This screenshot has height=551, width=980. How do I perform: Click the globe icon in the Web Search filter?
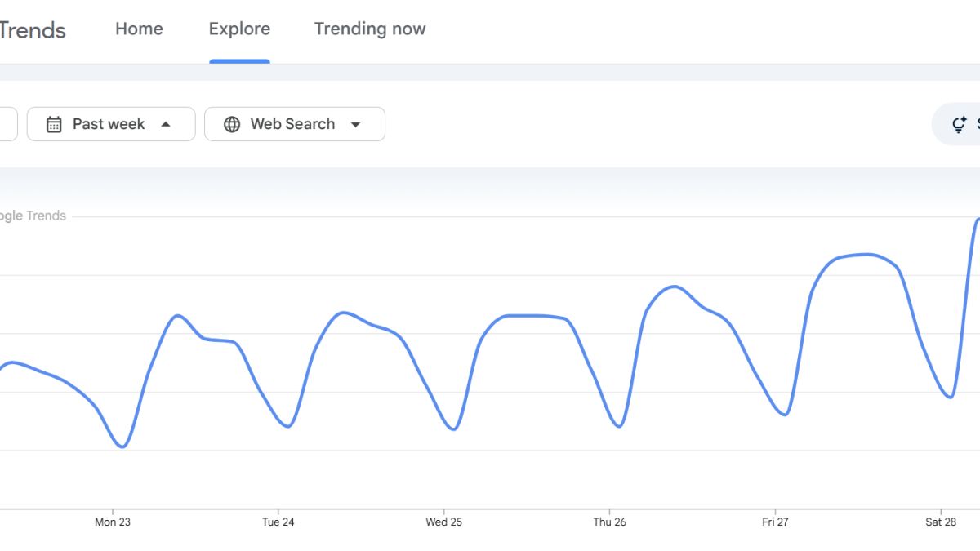(x=232, y=123)
